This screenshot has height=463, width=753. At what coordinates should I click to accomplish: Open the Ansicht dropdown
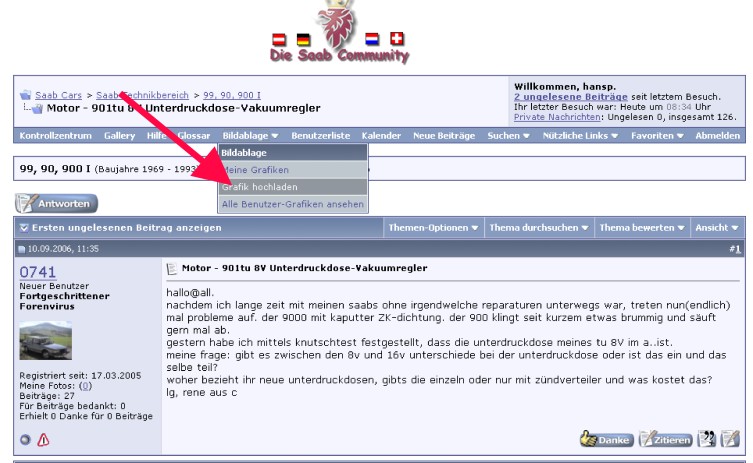717,228
